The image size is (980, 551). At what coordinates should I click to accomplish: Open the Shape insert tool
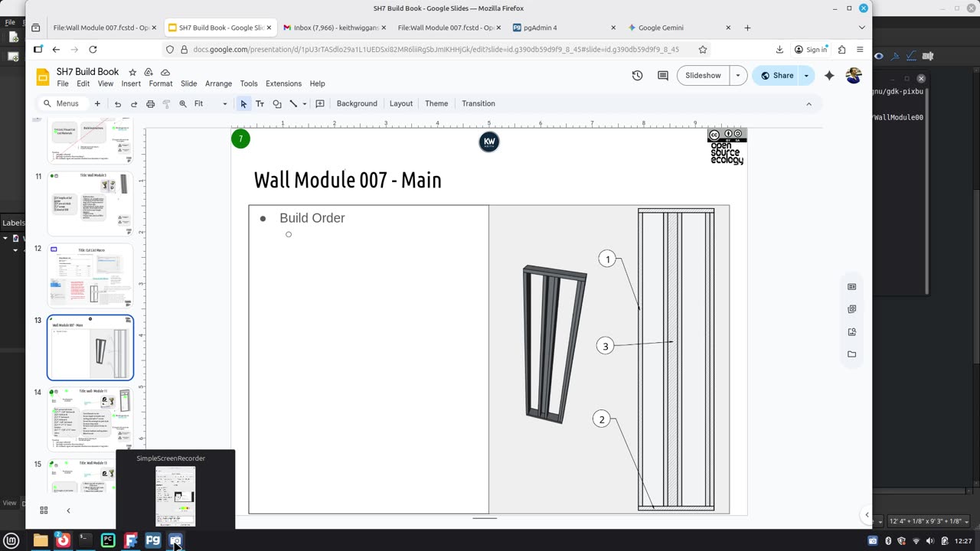(x=277, y=103)
